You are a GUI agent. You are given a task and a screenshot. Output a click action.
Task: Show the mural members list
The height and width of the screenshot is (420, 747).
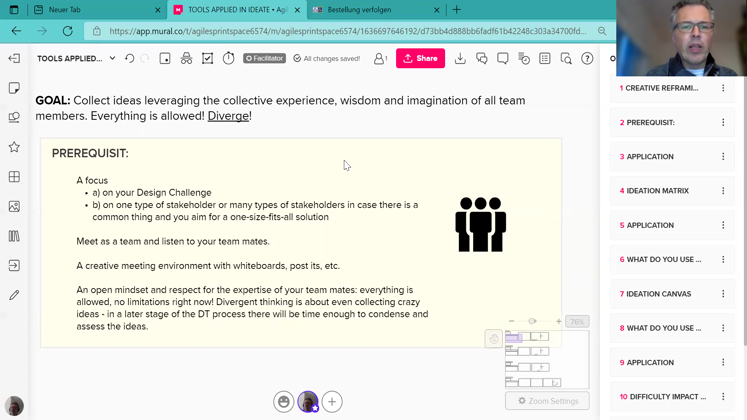click(380, 58)
